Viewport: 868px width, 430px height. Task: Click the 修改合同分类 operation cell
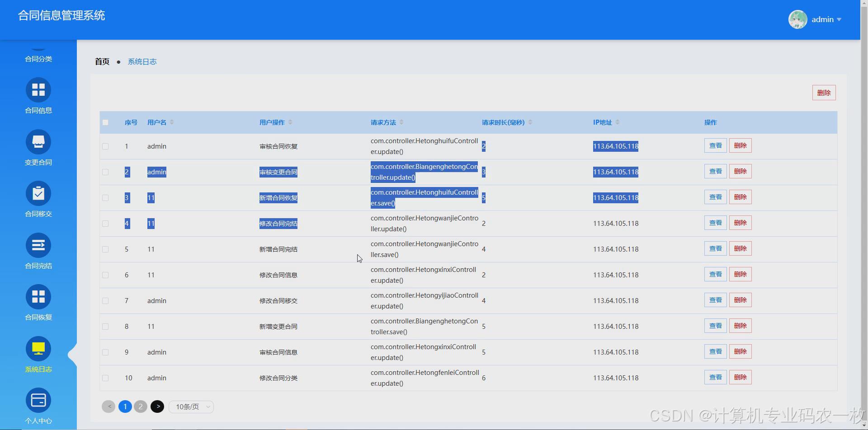(x=278, y=378)
